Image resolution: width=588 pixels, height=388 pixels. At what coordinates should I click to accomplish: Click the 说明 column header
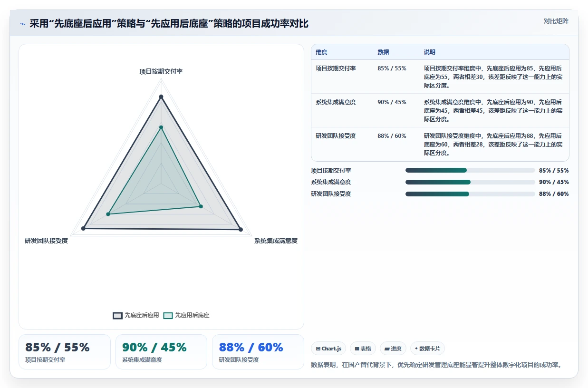coord(430,52)
